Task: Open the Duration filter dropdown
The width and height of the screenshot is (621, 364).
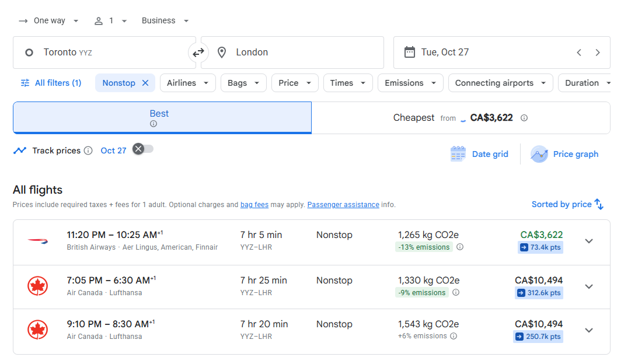Action: (x=585, y=83)
